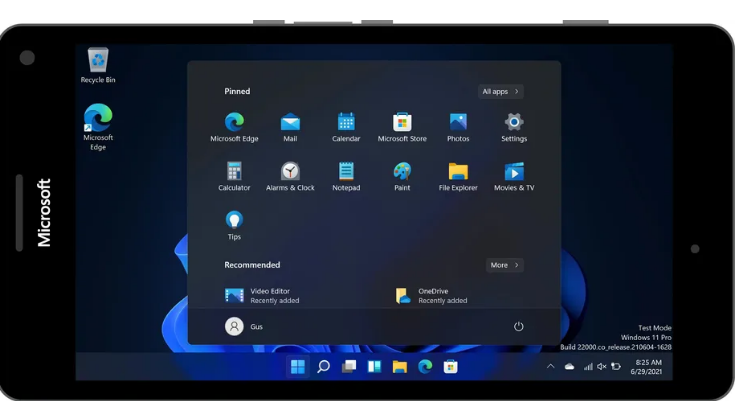Open the Gus user account menu
Image resolution: width=737 pixels, height=401 pixels.
tap(244, 326)
